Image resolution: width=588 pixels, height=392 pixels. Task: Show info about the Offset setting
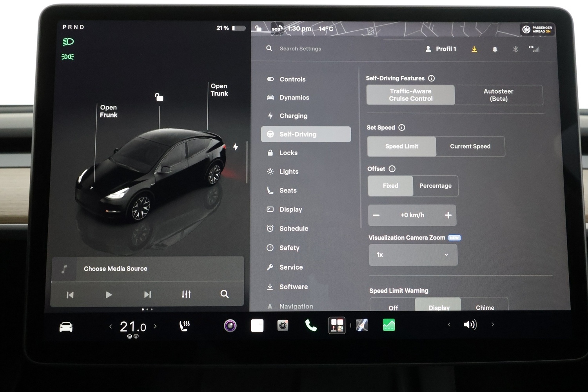coord(392,169)
